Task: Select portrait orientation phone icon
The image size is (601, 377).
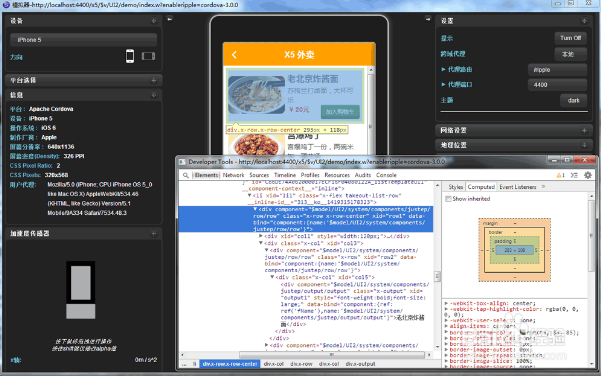Action: (x=130, y=56)
